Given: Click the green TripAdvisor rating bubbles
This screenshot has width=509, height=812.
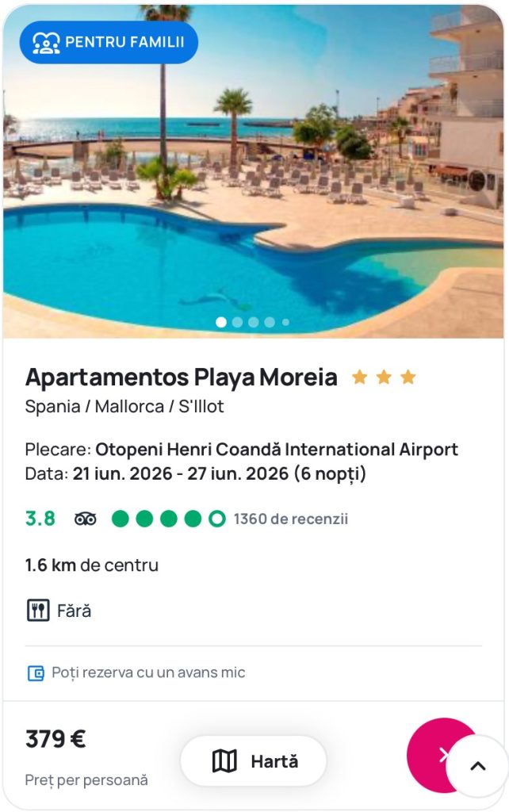Looking at the screenshot, I should [x=168, y=519].
